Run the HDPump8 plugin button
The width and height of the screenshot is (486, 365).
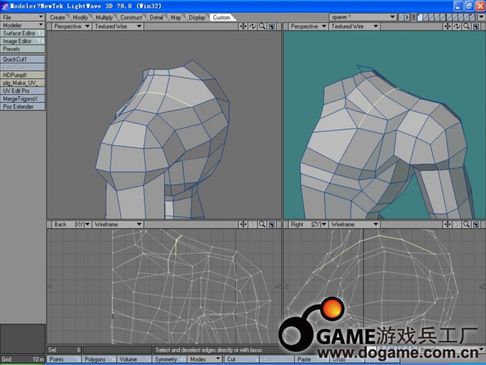pyautogui.click(x=23, y=75)
